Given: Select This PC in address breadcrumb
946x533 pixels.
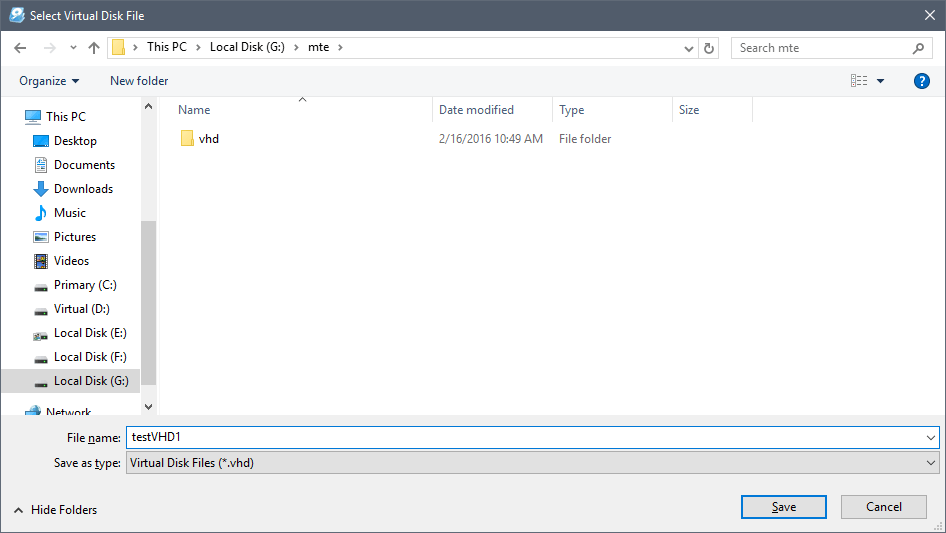Looking at the screenshot, I should (167, 47).
